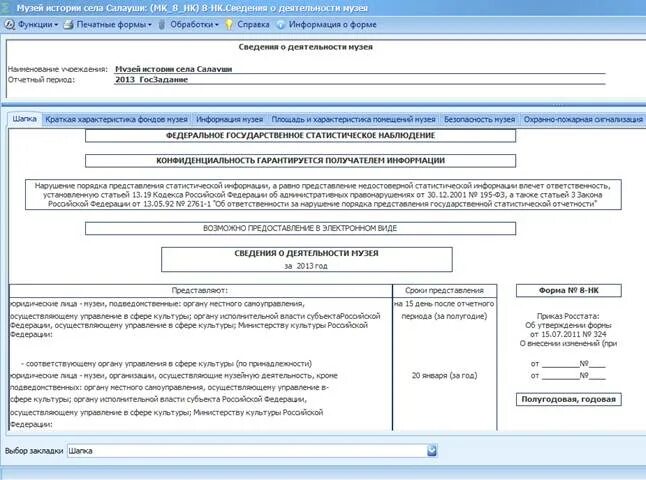
Task: Expand the Обработки dropdown arrow
Action: (x=217, y=25)
